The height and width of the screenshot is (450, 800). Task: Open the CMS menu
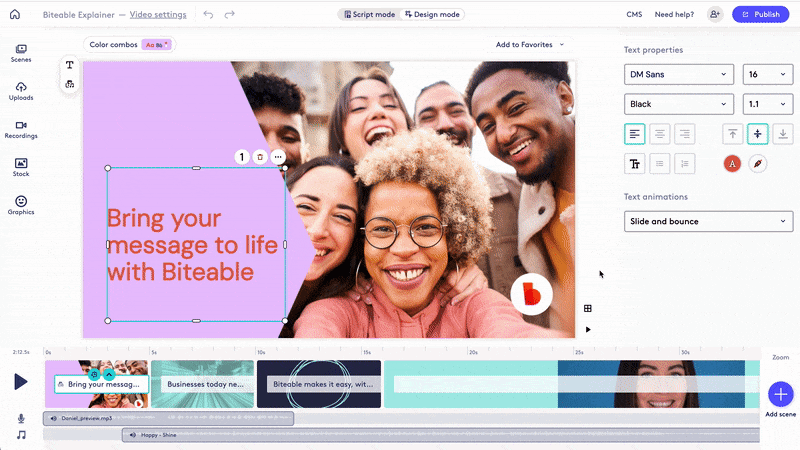pyautogui.click(x=634, y=14)
